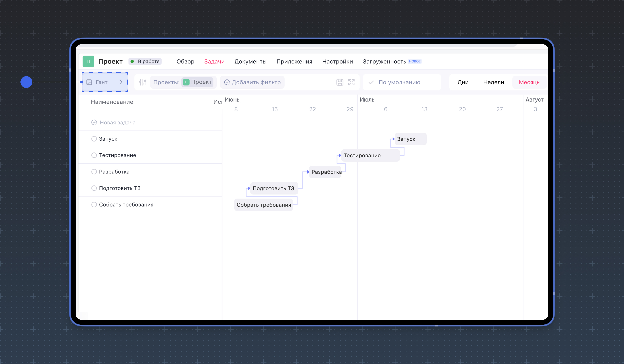Click the Собрать требования Gantt bar

tap(264, 205)
